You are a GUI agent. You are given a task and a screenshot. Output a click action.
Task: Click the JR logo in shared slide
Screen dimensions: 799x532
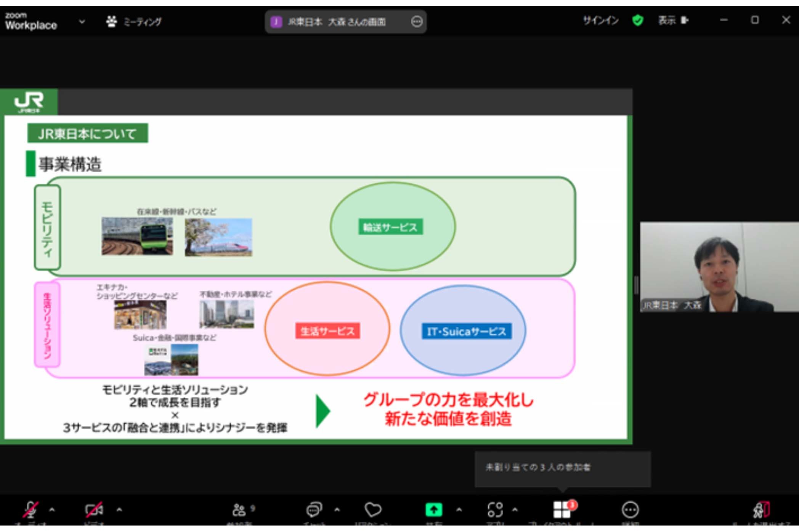[x=29, y=102]
